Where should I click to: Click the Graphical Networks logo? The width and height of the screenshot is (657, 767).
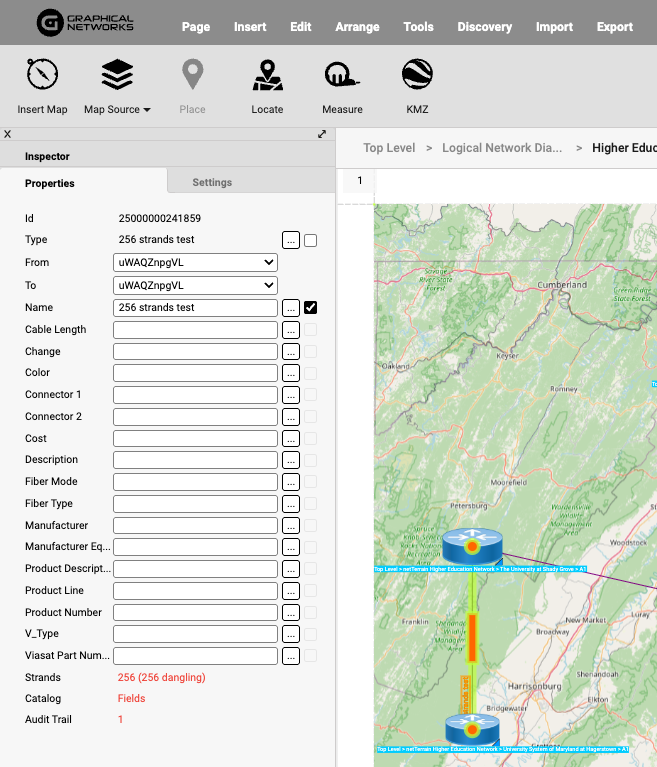84,22
